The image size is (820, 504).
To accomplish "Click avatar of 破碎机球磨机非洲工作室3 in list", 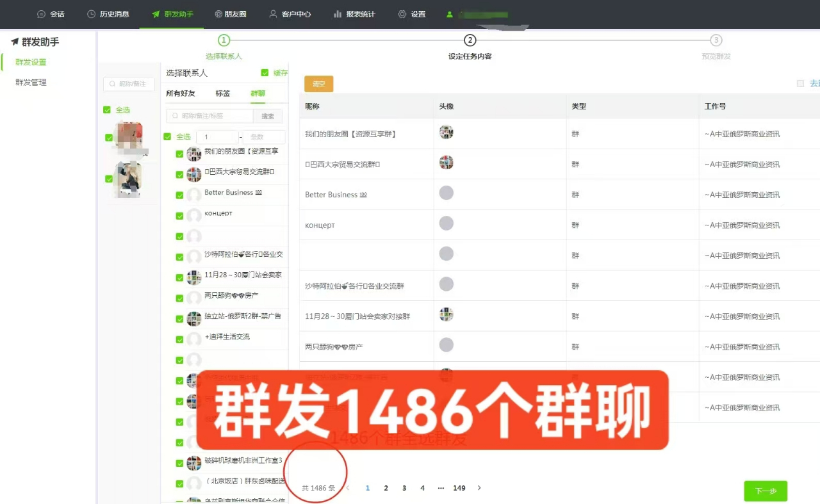I will click(194, 462).
